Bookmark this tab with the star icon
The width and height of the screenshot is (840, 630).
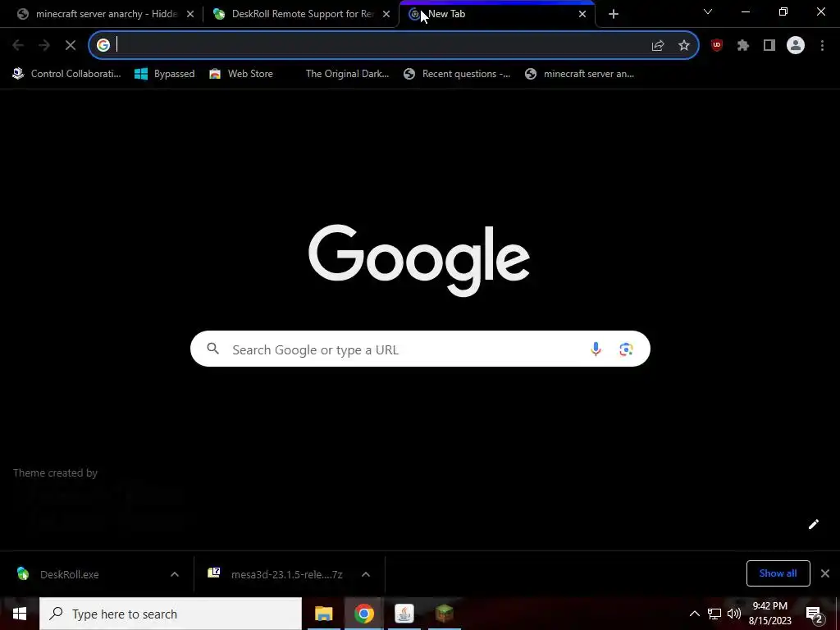(x=683, y=46)
